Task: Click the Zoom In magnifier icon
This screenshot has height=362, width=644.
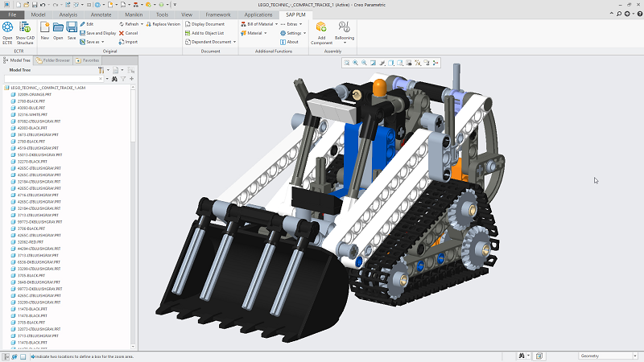Action: 356,63
